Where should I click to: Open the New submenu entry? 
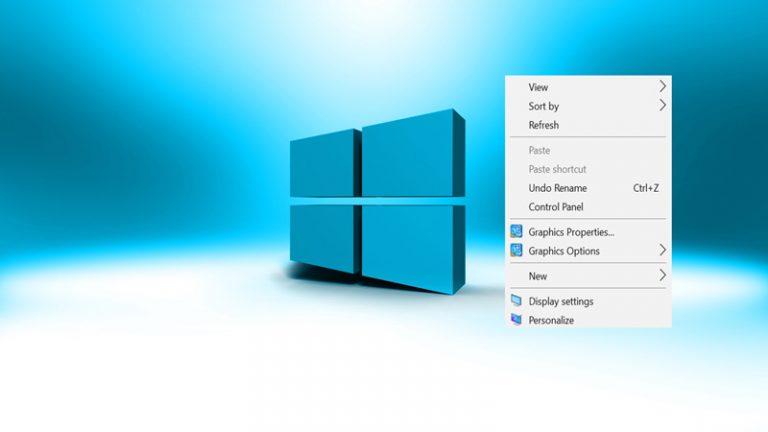click(x=588, y=276)
